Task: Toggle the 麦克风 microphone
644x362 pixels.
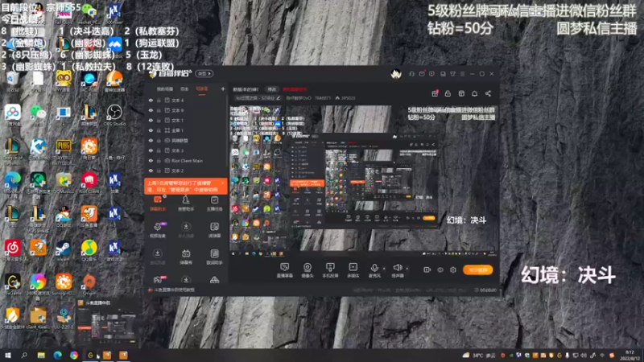Action: pos(374,270)
